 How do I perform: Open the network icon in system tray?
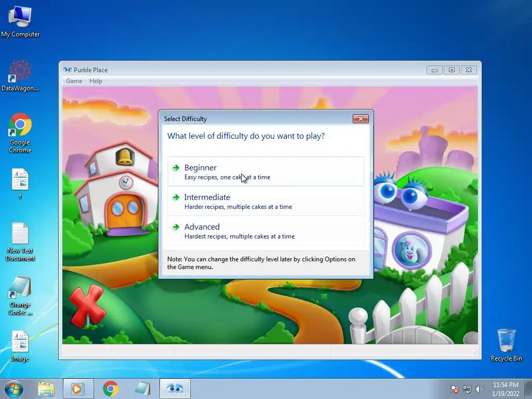point(467,389)
